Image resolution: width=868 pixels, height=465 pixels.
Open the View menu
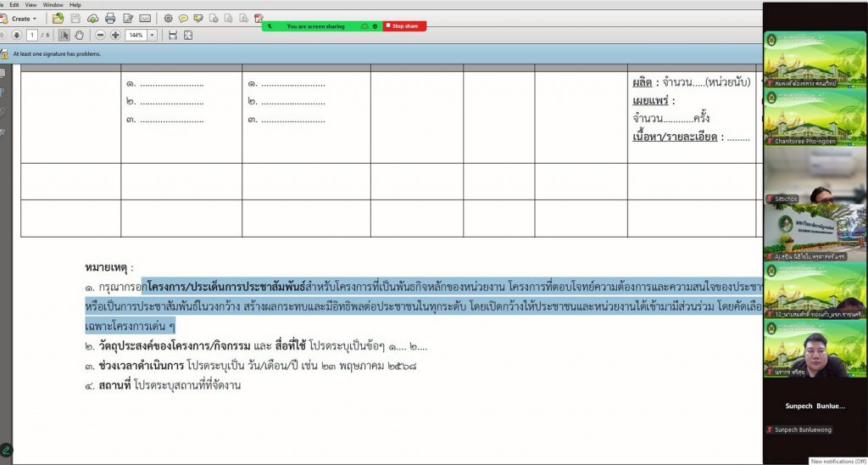pos(31,4)
